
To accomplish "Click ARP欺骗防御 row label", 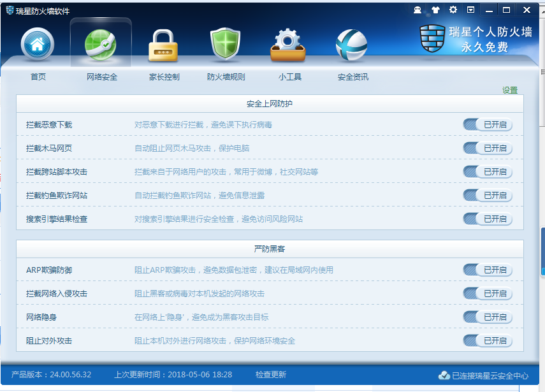I will pos(49,270).
